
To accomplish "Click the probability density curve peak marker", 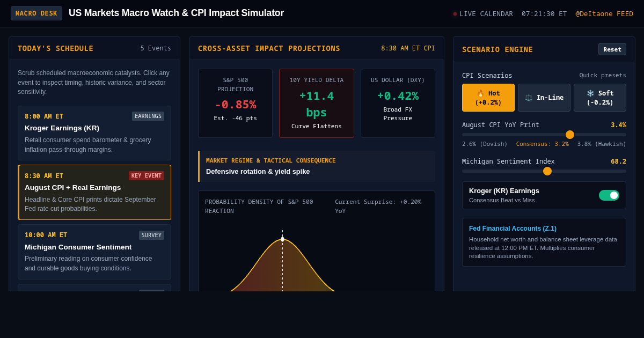I will [x=282, y=239].
